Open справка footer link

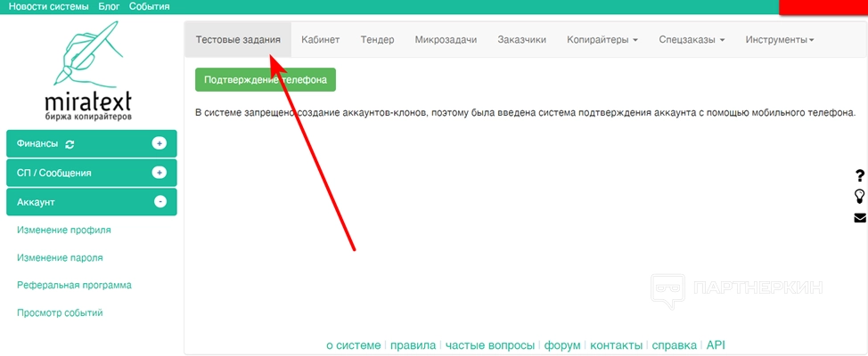click(675, 345)
